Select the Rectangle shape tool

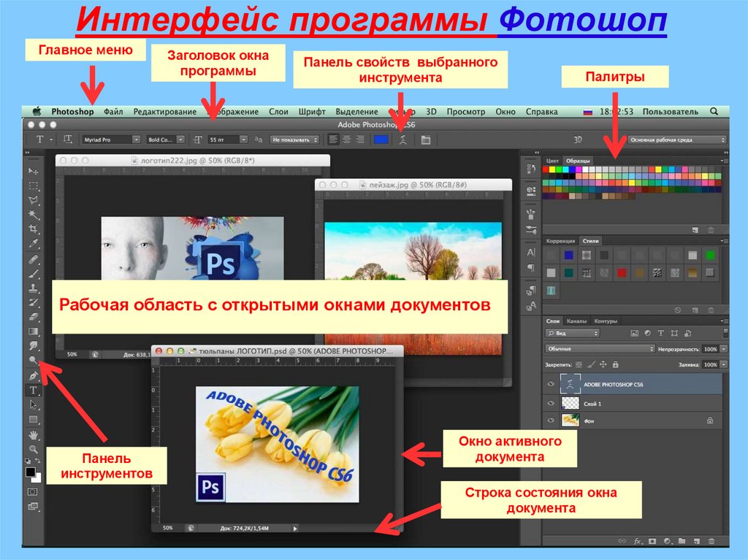tap(33, 420)
